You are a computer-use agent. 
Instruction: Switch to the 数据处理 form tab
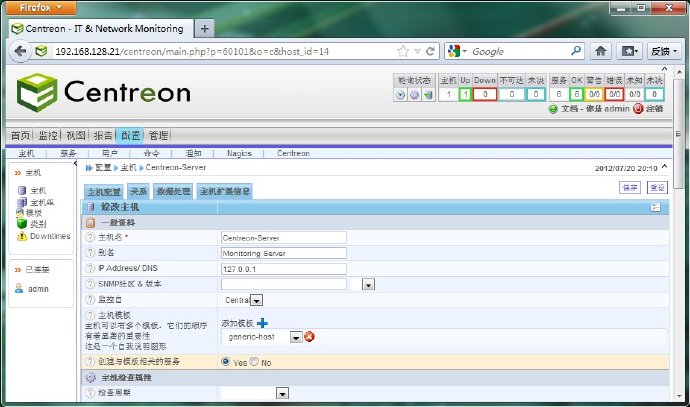click(x=174, y=191)
